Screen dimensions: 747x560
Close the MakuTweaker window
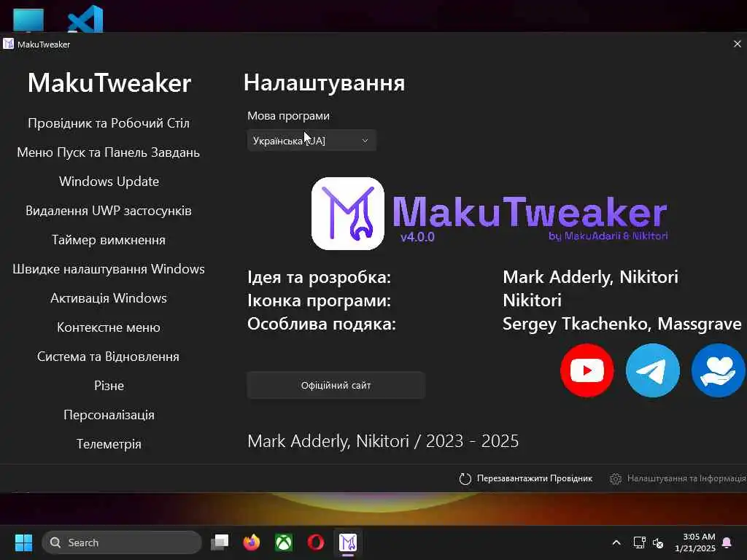(737, 44)
